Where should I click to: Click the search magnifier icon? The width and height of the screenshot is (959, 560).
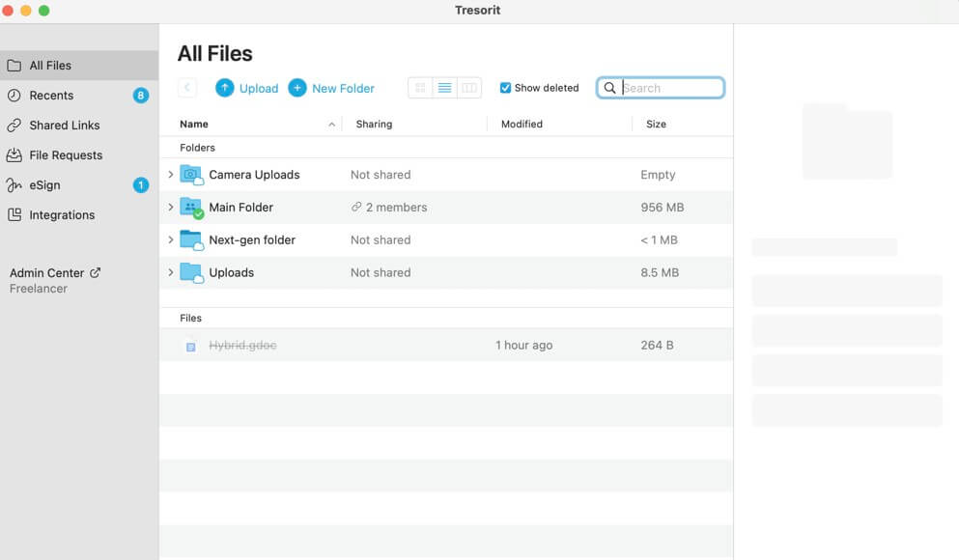pos(609,88)
